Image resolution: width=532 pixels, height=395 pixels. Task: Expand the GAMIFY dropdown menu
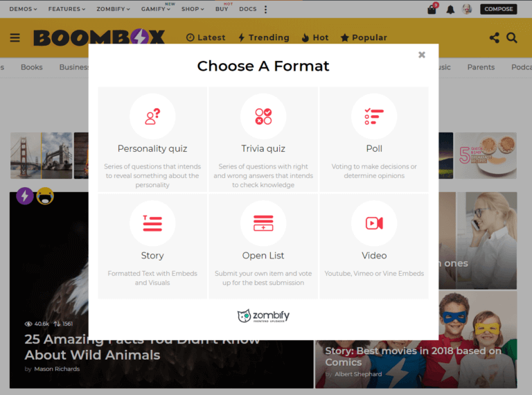pyautogui.click(x=156, y=9)
